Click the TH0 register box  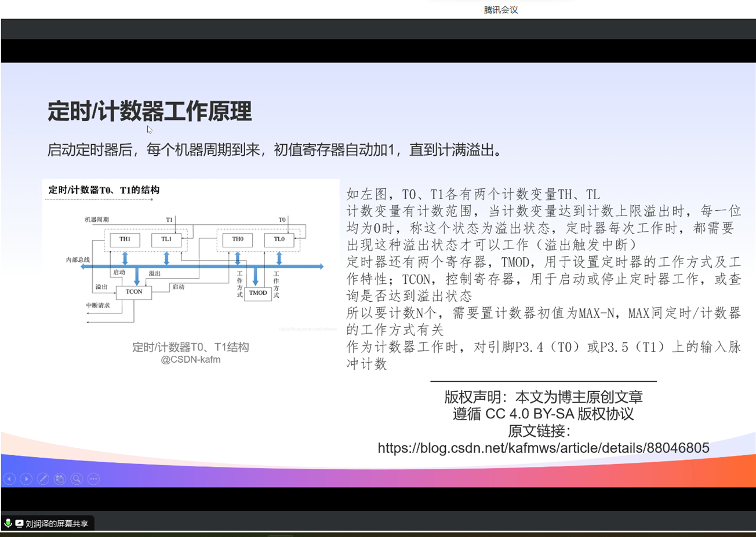238,239
